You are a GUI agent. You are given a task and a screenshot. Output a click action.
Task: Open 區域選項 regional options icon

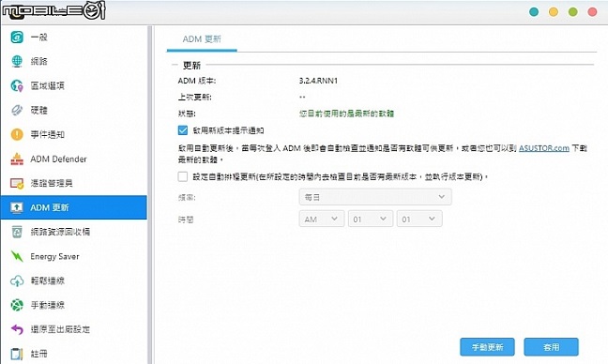pyautogui.click(x=17, y=85)
